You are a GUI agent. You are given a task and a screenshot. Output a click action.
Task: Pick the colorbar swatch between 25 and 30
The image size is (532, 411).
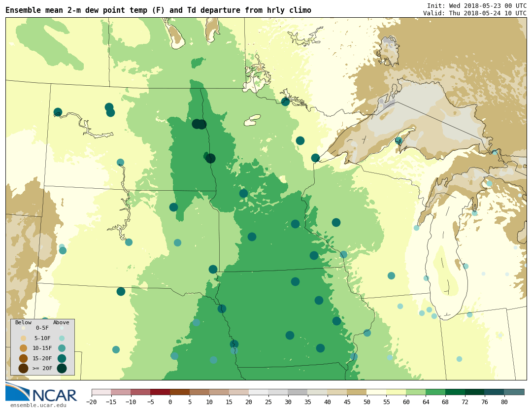coord(278,392)
